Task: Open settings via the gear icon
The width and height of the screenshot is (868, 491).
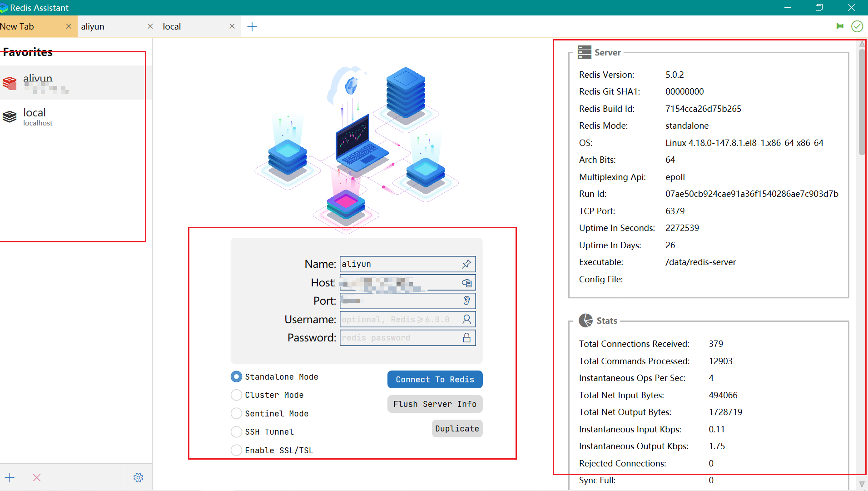Action: 139,477
